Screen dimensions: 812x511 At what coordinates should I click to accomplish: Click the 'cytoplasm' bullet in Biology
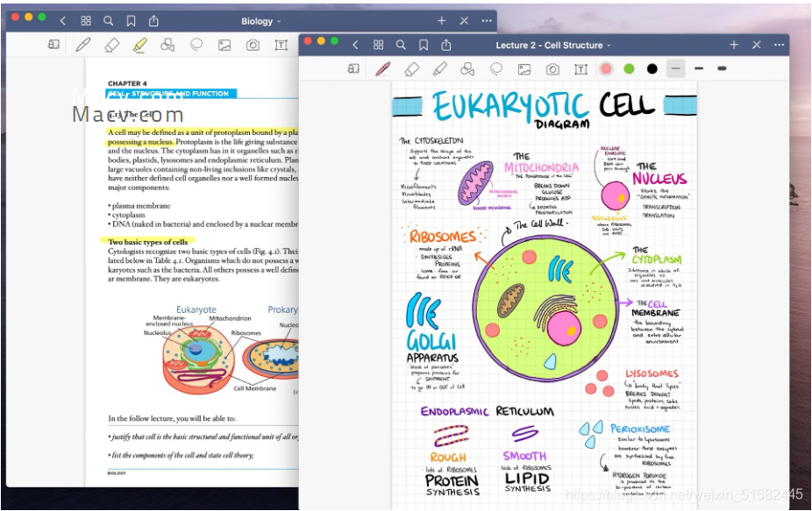tap(126, 215)
